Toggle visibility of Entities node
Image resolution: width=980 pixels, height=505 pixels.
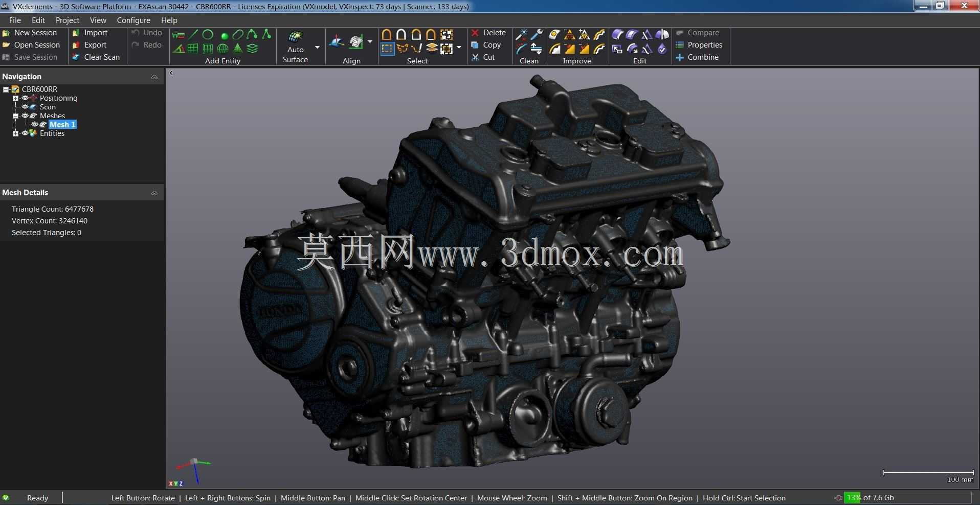(25, 133)
